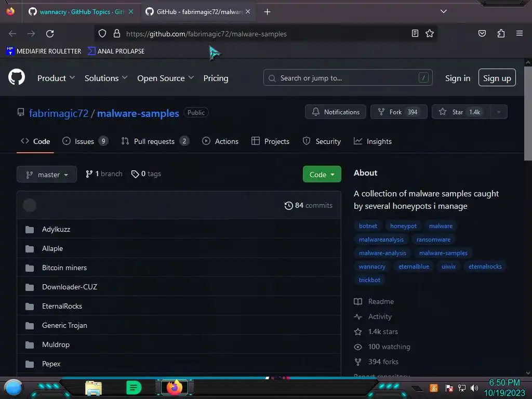Click the Firefox icon in the taskbar
Screen dimensions: 532x399
click(x=175, y=388)
